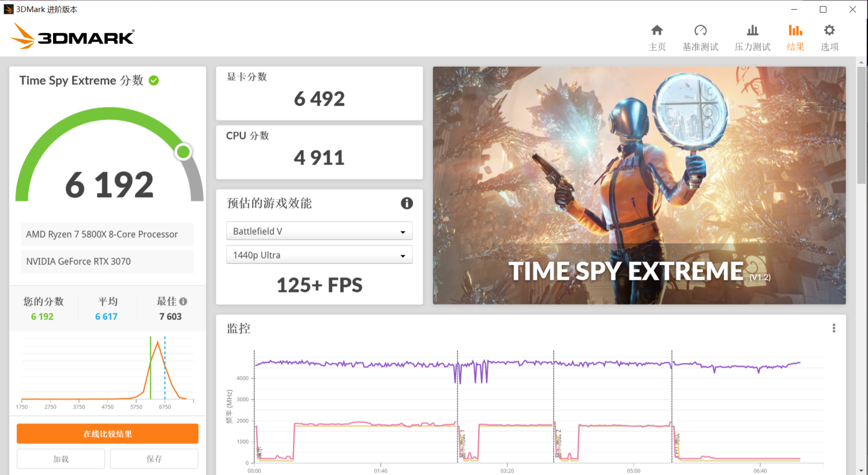Click the stress test bar chart icon
This screenshot has width=868, height=475.
tap(752, 30)
